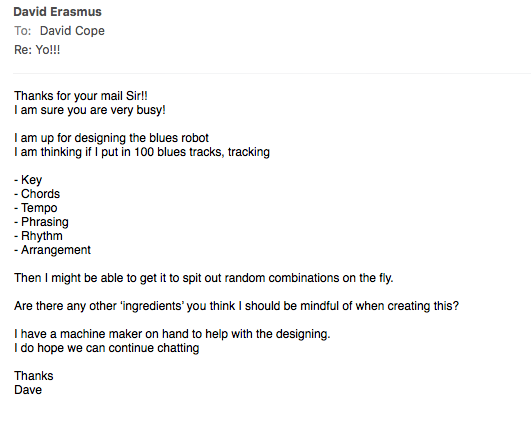Image resolution: width=531 pixels, height=421 pixels.
Task: Click the text I am sure you are very busy!
Action: point(90,110)
